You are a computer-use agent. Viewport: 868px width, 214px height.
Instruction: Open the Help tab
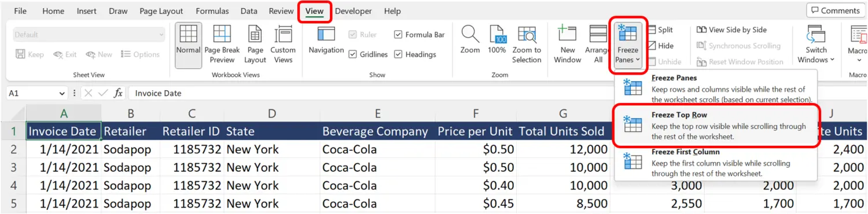point(392,11)
